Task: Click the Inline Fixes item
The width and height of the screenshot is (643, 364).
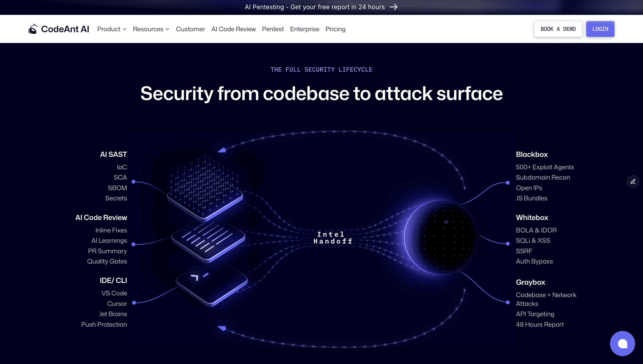Action: pyautogui.click(x=111, y=230)
